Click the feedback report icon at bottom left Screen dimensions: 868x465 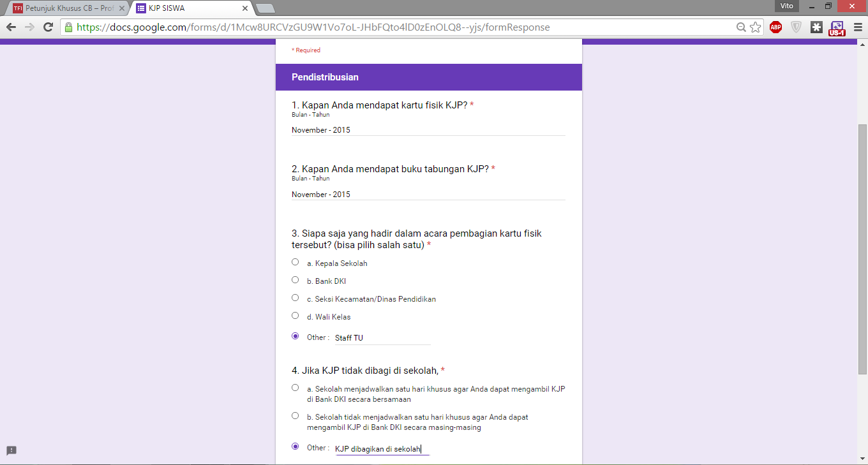[11, 450]
